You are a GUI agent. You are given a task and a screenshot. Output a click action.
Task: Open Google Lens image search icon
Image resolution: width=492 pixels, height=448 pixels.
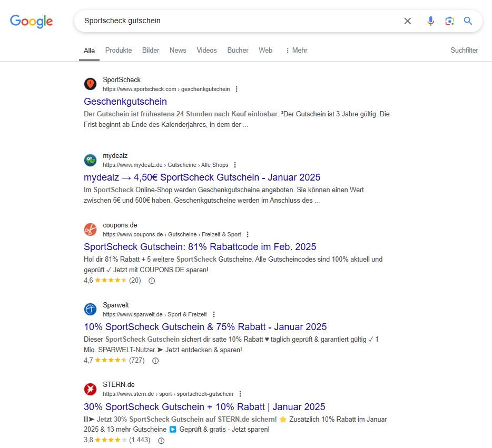click(449, 21)
